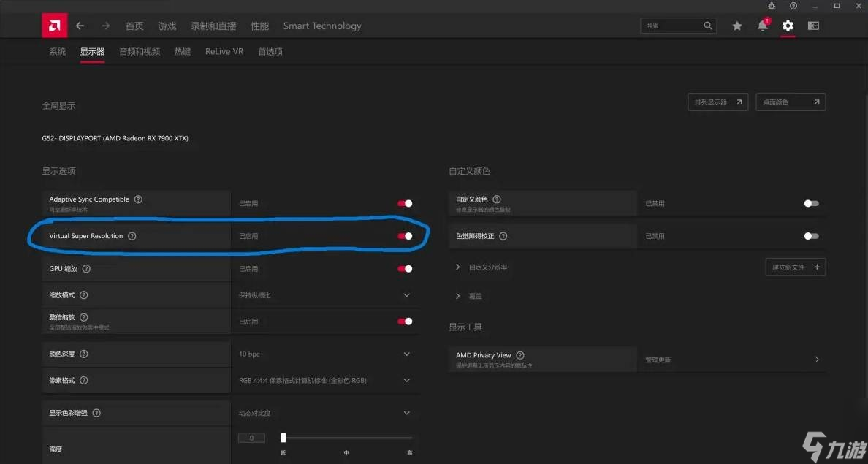Click the AMD logo icon
The width and height of the screenshot is (868, 464).
point(54,26)
